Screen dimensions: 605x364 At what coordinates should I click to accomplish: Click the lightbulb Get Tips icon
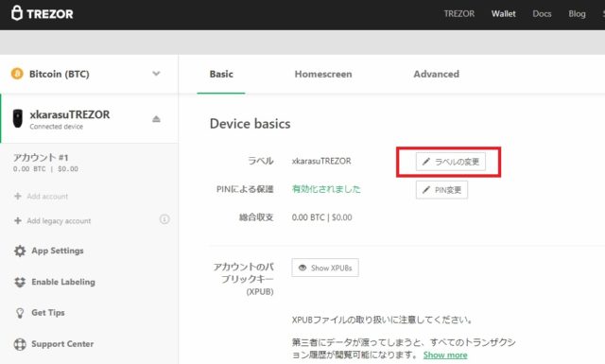[x=20, y=313]
